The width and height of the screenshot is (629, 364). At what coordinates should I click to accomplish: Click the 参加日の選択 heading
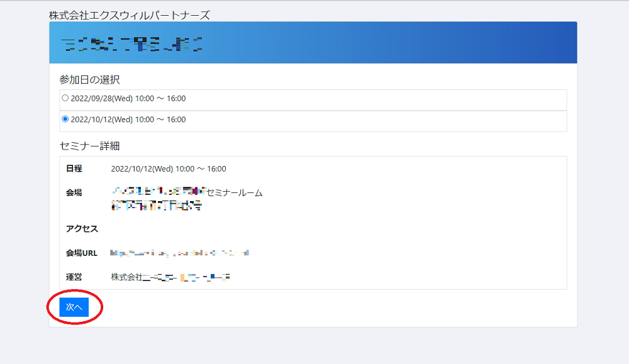89,80
